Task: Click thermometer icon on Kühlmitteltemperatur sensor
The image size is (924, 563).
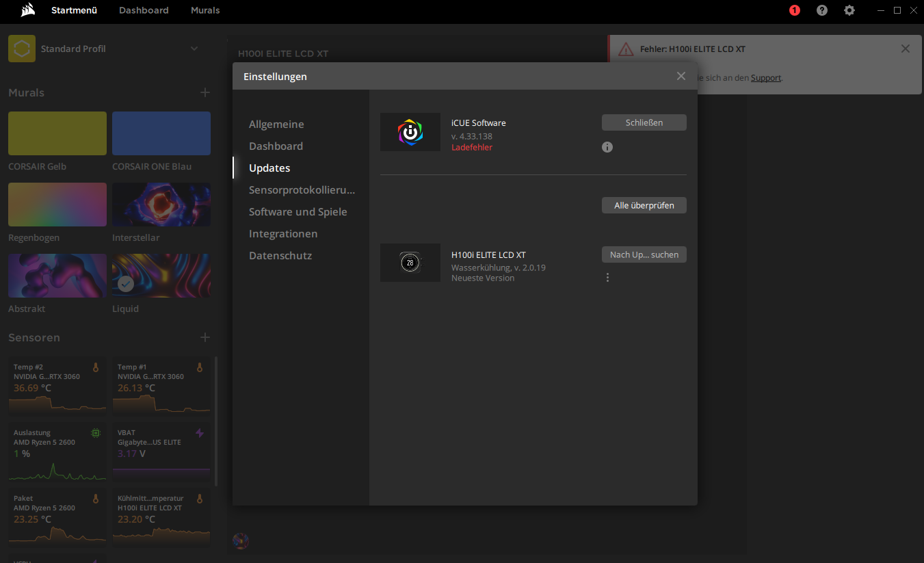Action: click(x=200, y=499)
